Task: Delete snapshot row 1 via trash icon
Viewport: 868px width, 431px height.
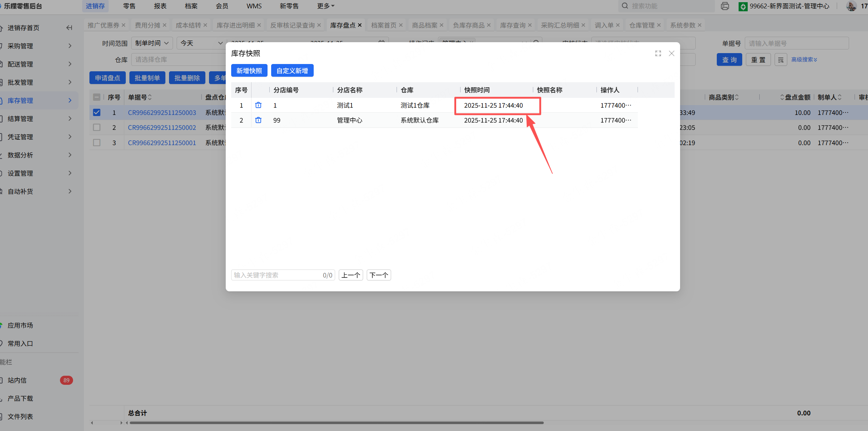Action: [x=258, y=105]
